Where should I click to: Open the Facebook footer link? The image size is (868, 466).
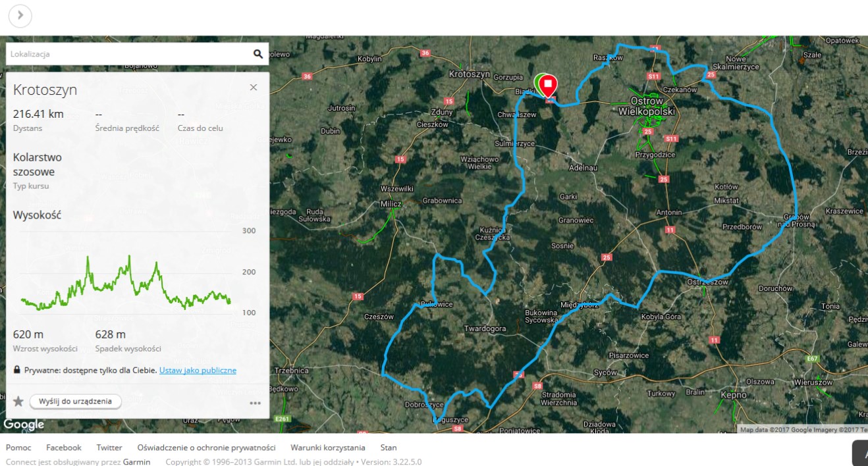[64, 448]
